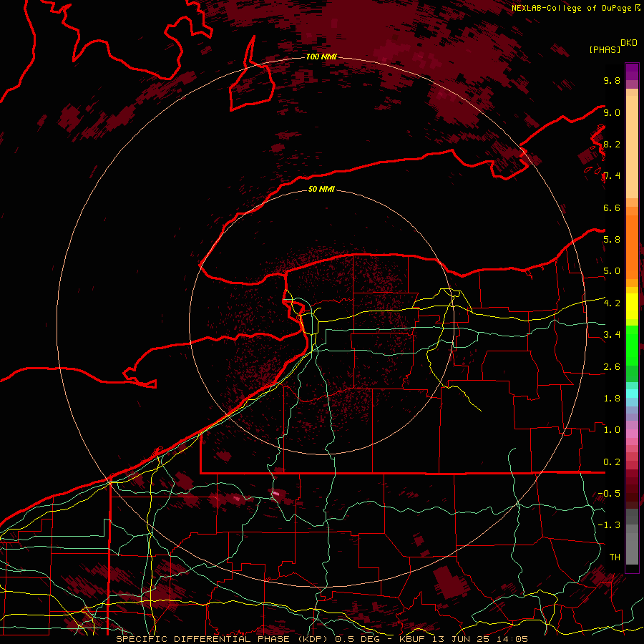Click the cyan segment of the color bar
The height and width of the screenshot is (644, 644).
coord(632,394)
